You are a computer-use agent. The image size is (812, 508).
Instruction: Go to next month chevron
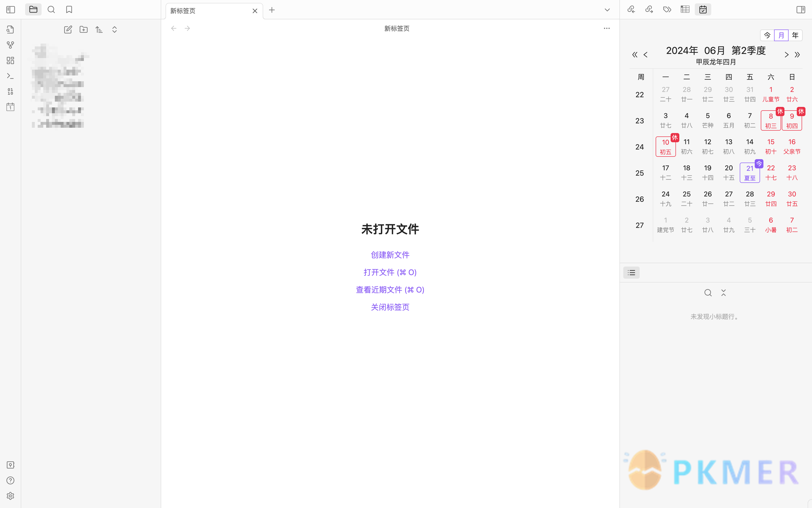(786, 54)
